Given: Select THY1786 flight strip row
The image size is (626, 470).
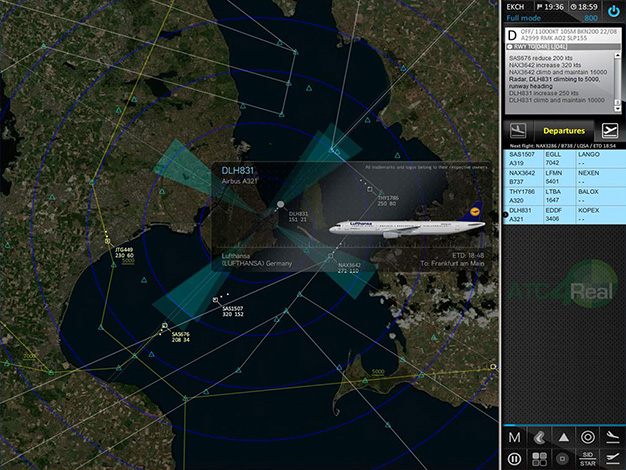Looking at the screenshot, I should pos(564,197).
